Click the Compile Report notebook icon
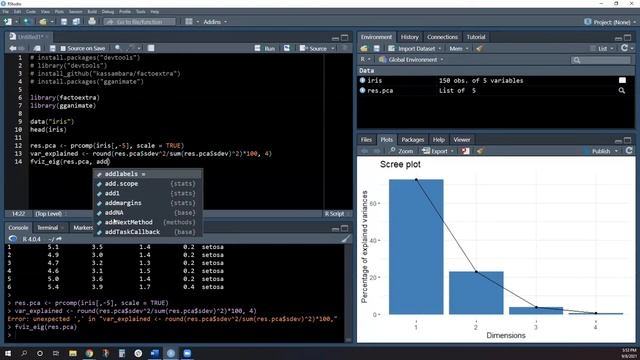Screen dimensions: 640x360 tap(151, 48)
